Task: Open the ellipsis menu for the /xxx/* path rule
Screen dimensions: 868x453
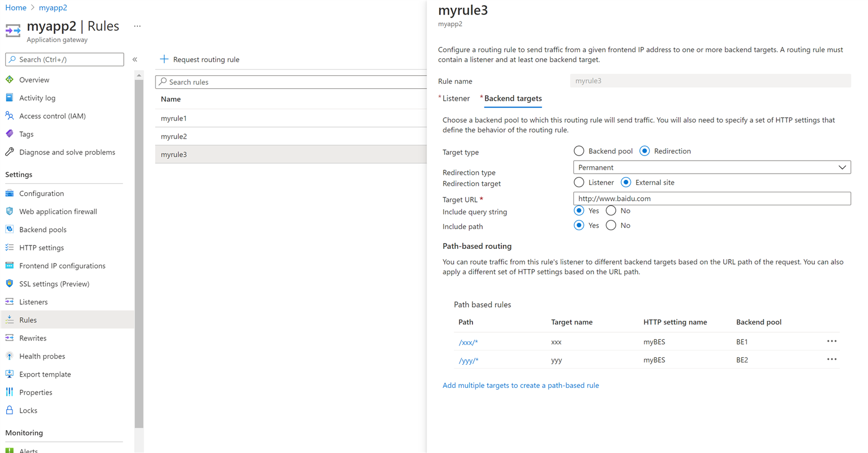Action: pos(831,342)
